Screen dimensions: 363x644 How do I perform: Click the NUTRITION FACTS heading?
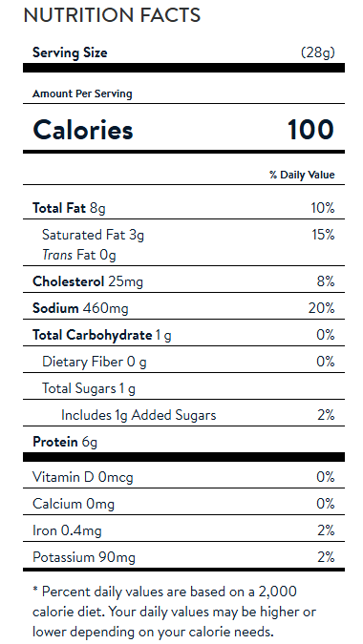(x=112, y=15)
